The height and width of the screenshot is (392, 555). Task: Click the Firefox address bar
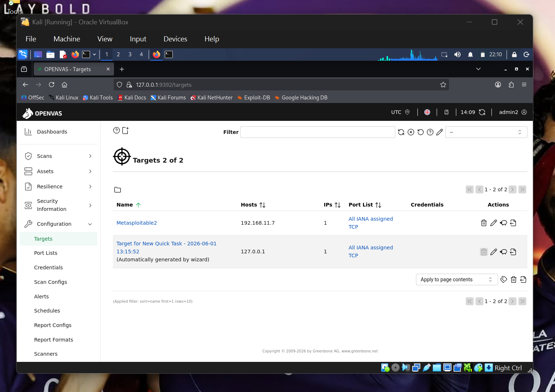point(281,85)
